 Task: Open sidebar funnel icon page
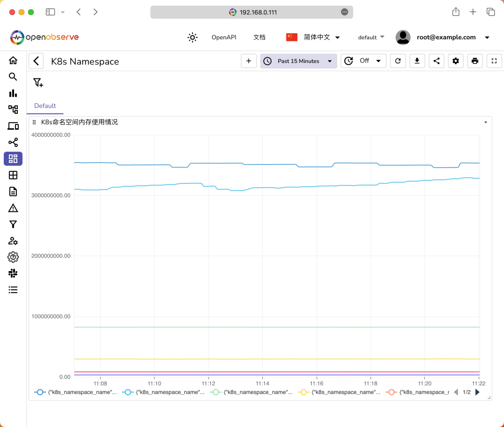pos(13,224)
